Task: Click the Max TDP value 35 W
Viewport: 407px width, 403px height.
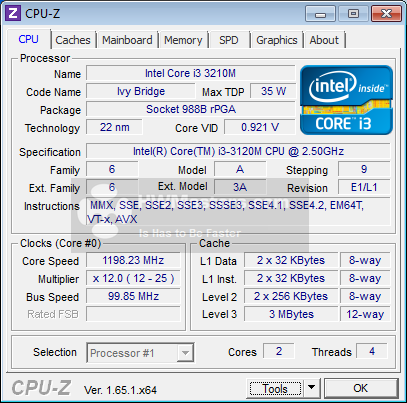Action: click(273, 91)
